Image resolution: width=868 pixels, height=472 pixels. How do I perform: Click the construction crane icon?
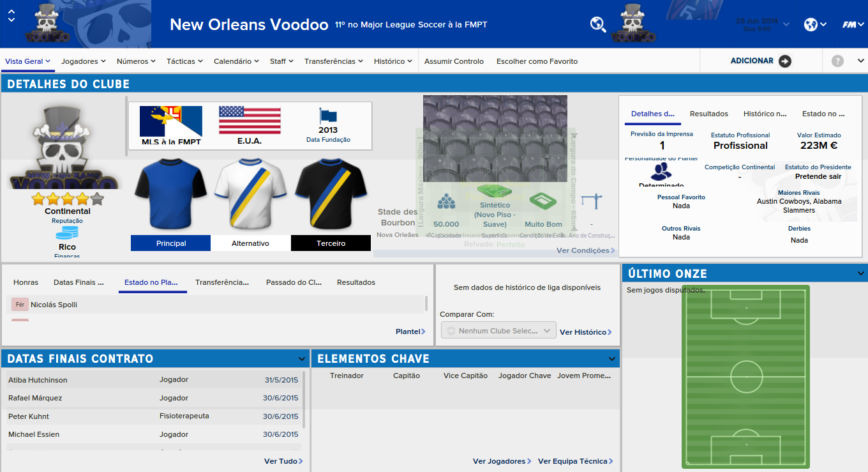[x=592, y=201]
